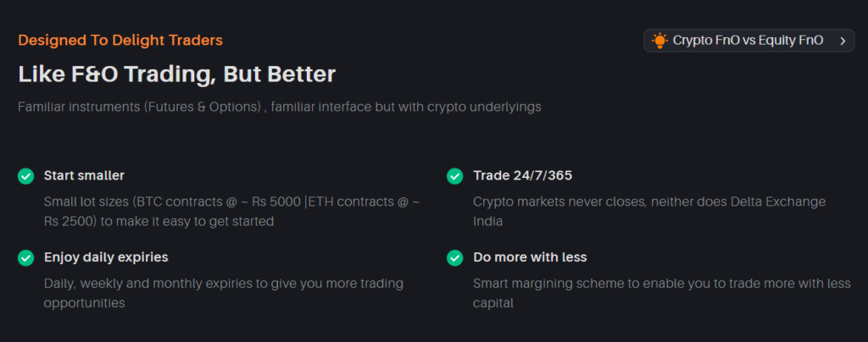
Task: Click the Like F&O Trading, But Better title
Action: click(x=176, y=74)
